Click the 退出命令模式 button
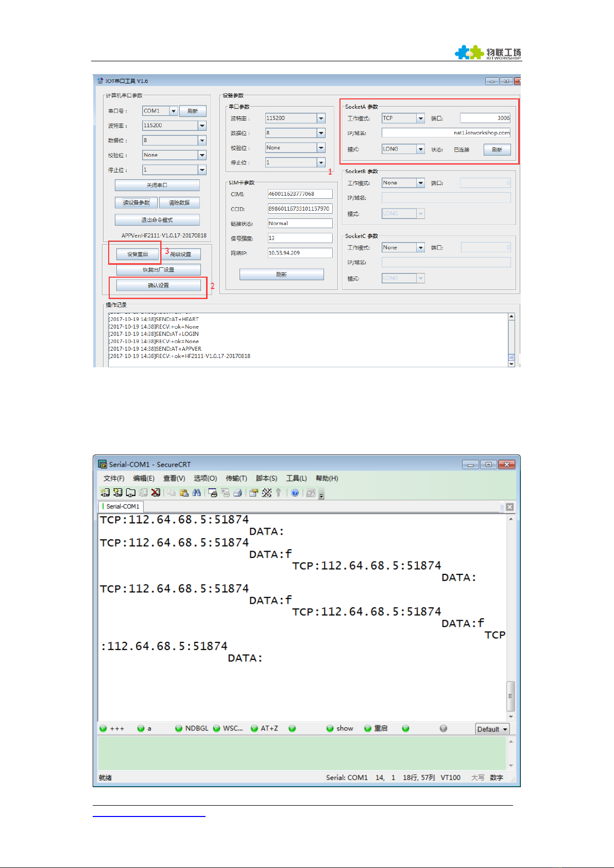Screen dimensions: 614x868 (x=157, y=220)
